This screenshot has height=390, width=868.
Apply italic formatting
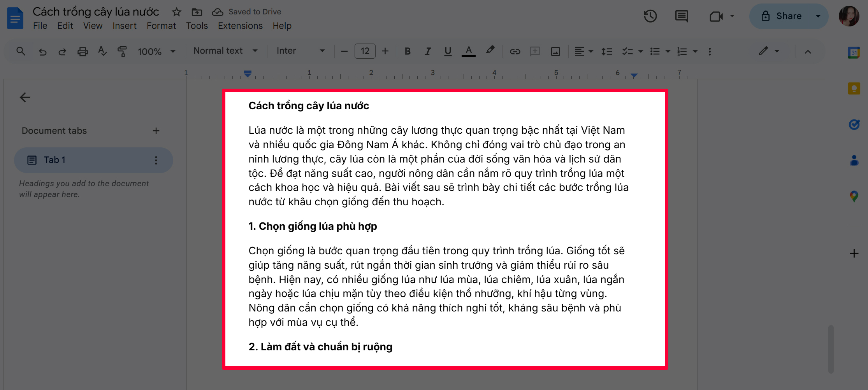tap(428, 51)
